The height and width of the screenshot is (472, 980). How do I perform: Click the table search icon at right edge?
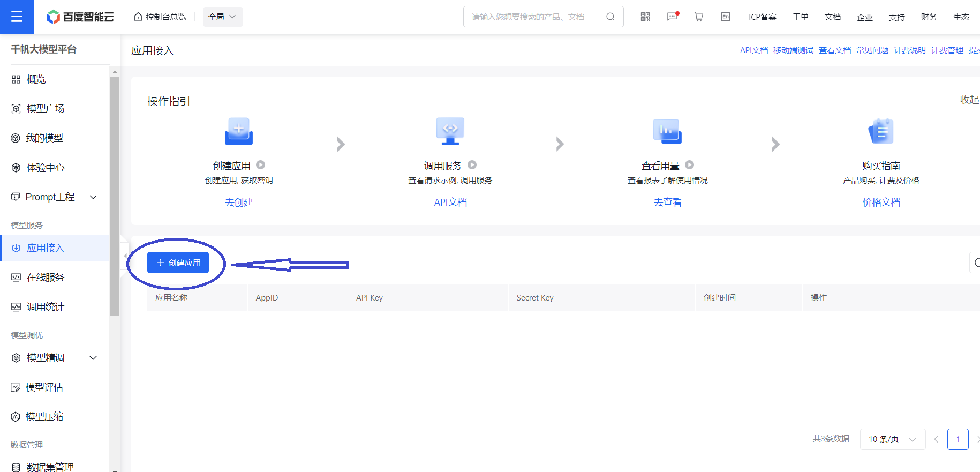976,263
